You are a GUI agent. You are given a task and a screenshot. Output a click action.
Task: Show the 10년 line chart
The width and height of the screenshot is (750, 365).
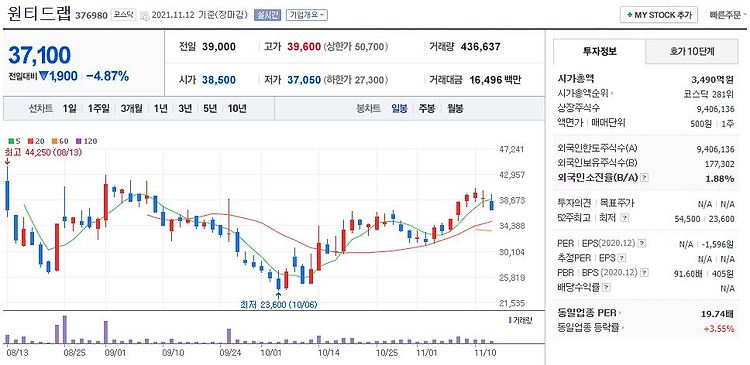point(237,109)
